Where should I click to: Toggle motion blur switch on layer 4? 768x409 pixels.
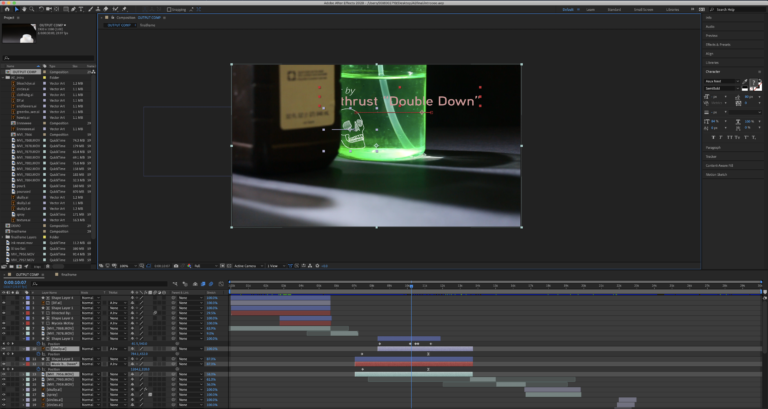(155, 313)
